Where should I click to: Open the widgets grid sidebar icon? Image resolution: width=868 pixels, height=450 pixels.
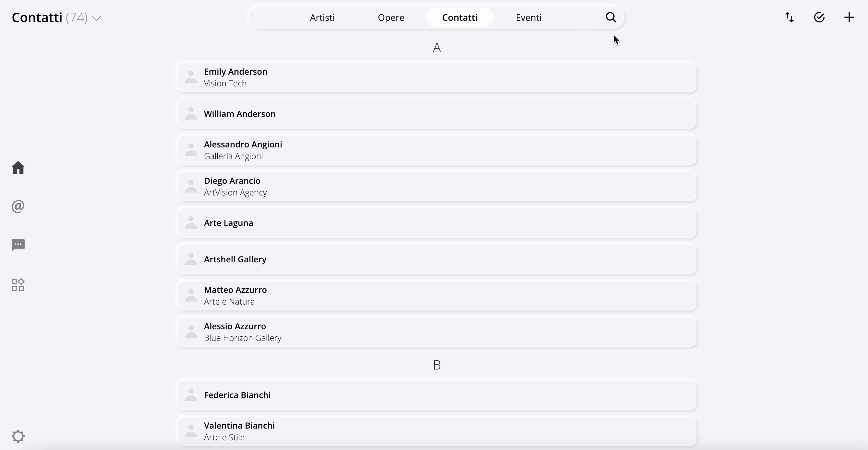(18, 285)
